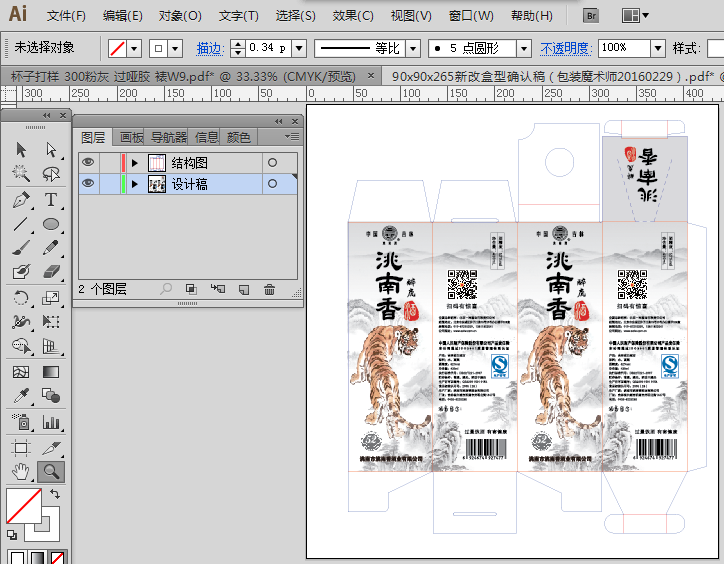The width and height of the screenshot is (724, 564).
Task: Hide the 结构图 layer
Action: tap(88, 162)
